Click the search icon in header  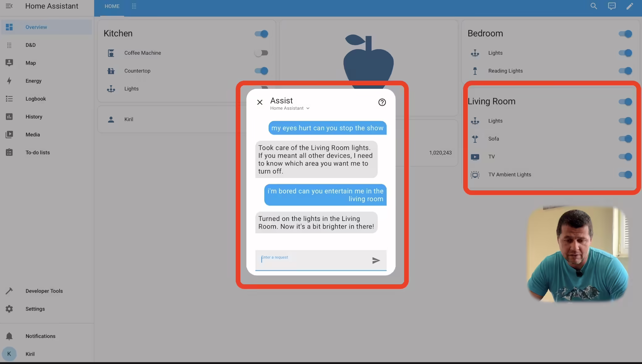pyautogui.click(x=594, y=6)
